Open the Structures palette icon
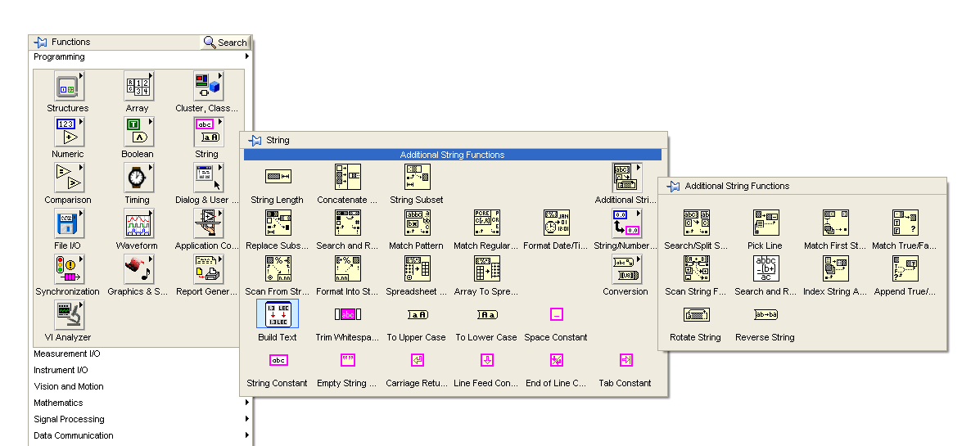Viewport: 980px width, 446px height. click(68, 86)
